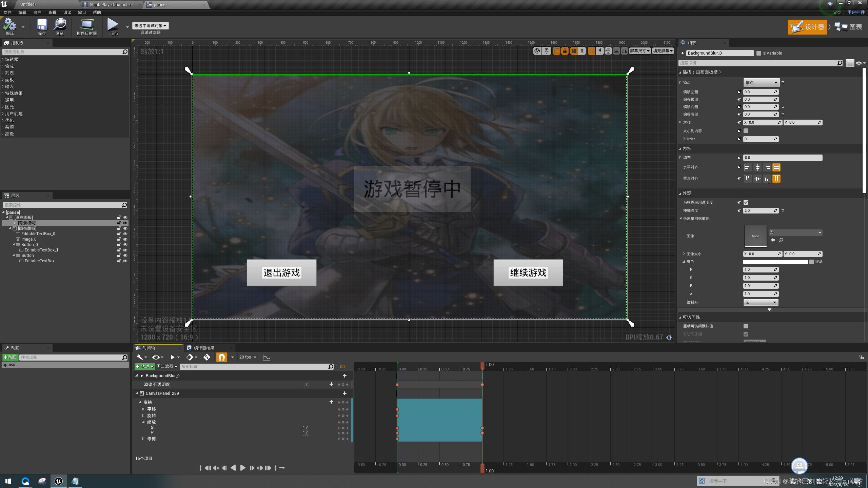The width and height of the screenshot is (868, 488).
Task: Select the appear animation in list
Action: tap(65, 365)
